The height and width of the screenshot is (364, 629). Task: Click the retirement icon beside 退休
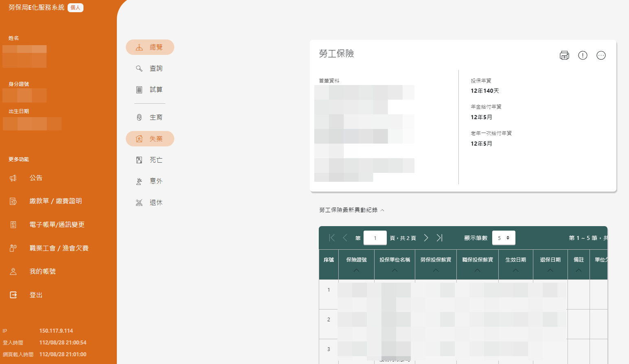pyautogui.click(x=139, y=203)
